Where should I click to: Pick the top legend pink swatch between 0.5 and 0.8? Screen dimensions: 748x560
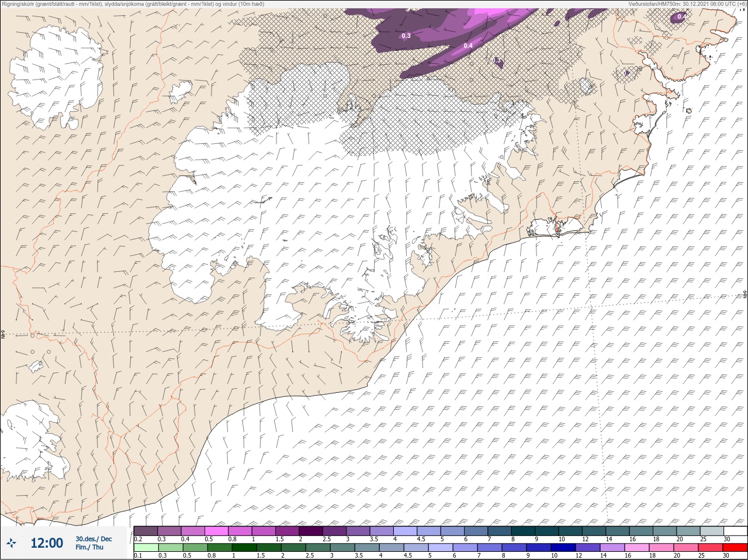coord(217,531)
